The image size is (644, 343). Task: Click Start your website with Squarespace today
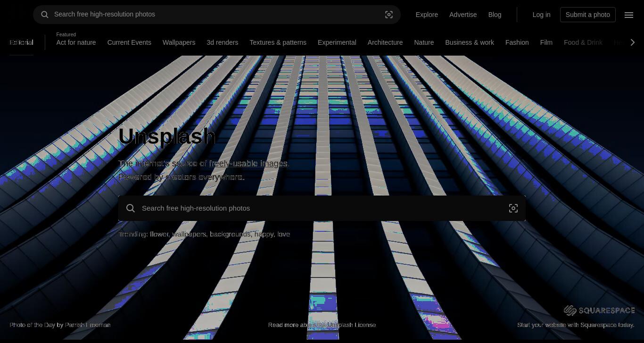tap(576, 325)
